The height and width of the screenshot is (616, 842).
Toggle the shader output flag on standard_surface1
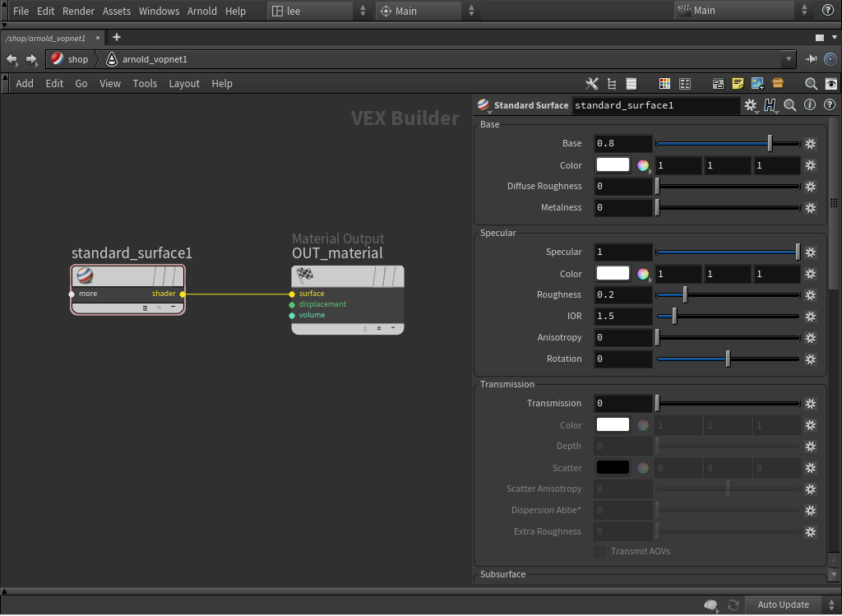tap(181, 294)
